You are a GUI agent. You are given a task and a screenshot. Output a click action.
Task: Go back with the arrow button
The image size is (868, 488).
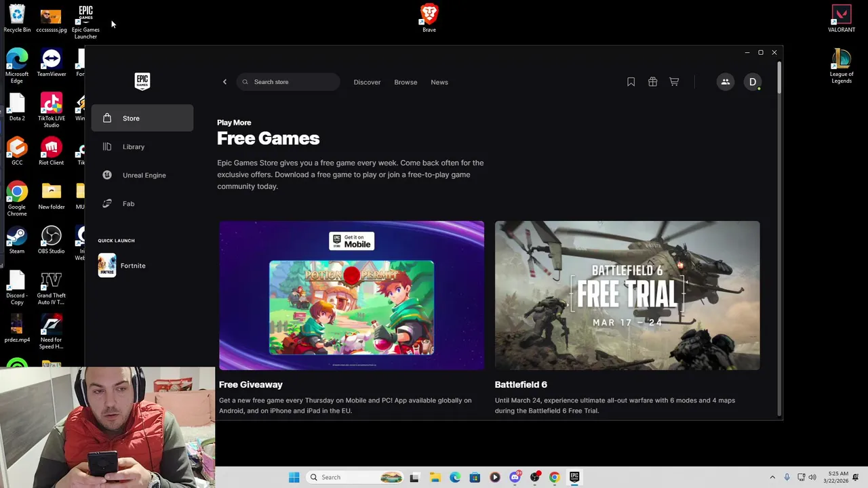(224, 82)
